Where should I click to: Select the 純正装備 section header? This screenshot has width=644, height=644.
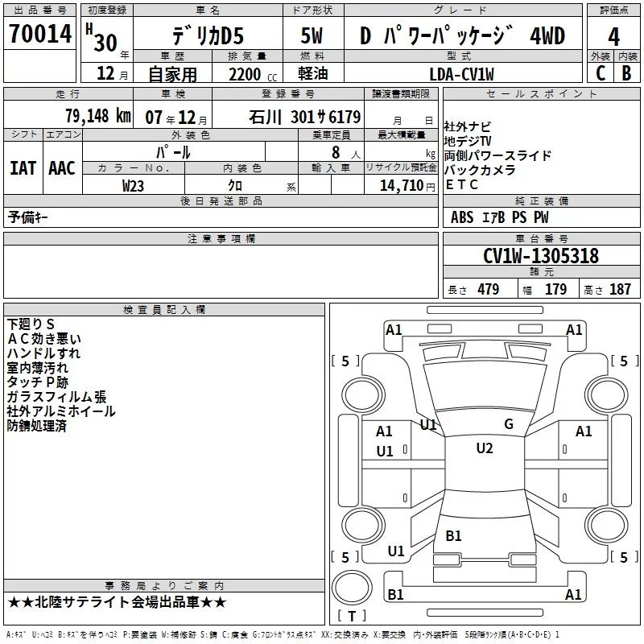click(541, 200)
